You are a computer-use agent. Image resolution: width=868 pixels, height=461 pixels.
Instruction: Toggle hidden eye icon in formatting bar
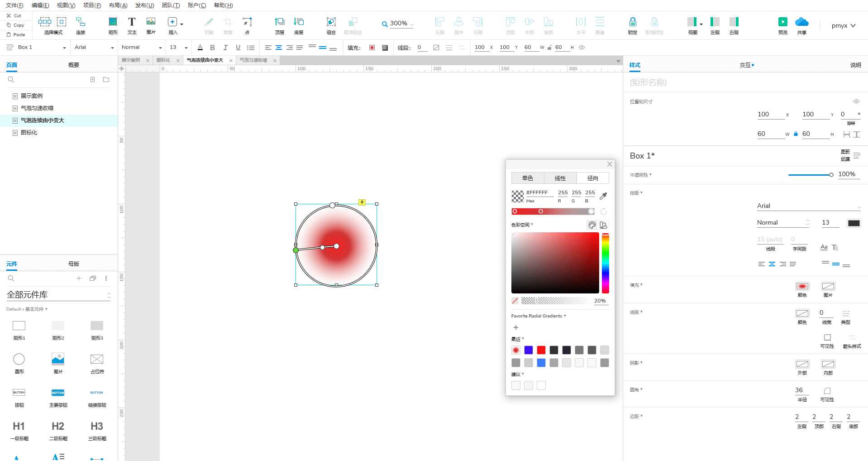[x=582, y=47]
